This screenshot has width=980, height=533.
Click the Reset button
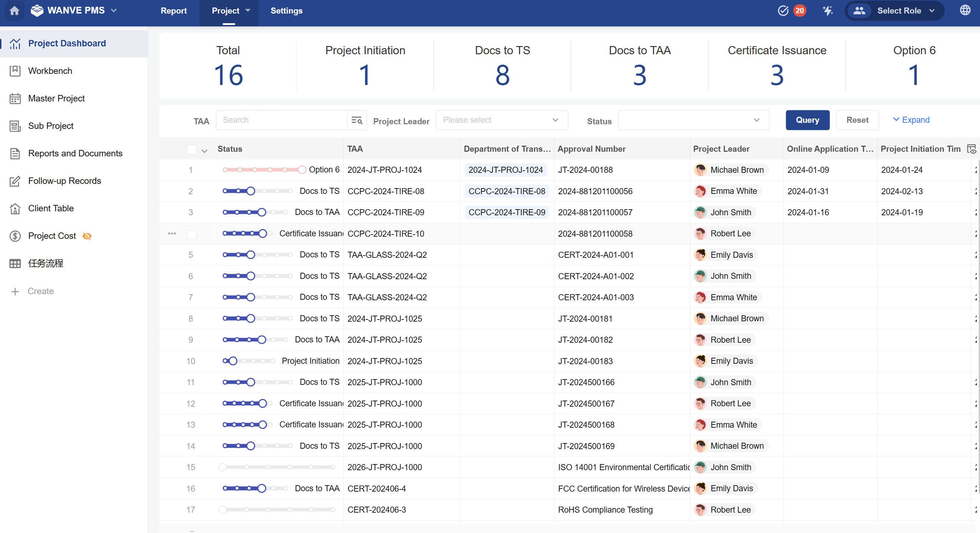coord(857,120)
